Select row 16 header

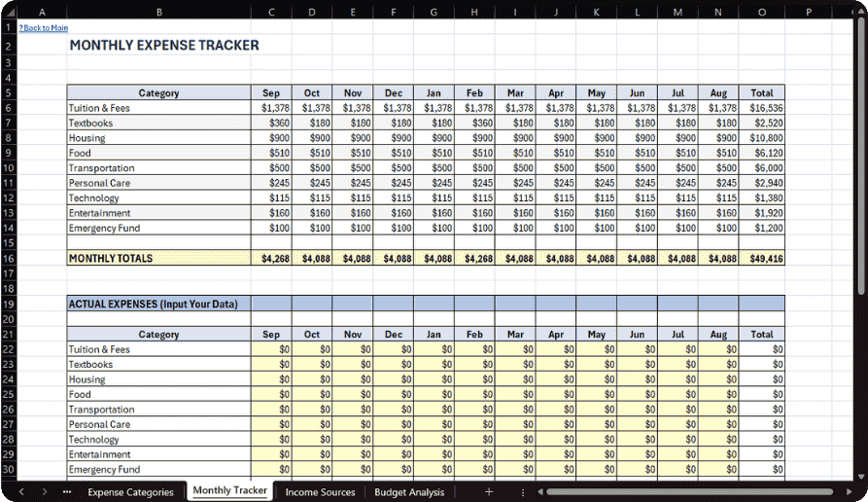[x=9, y=259]
